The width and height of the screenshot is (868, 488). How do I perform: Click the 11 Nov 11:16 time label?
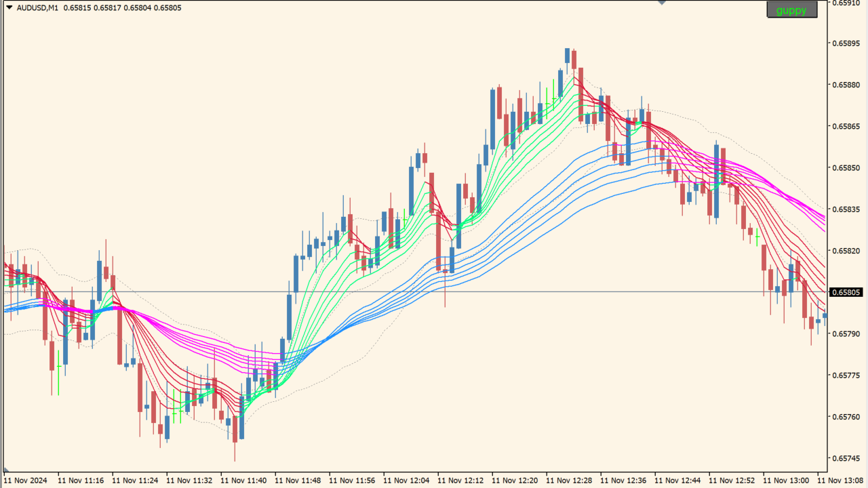pyautogui.click(x=81, y=481)
